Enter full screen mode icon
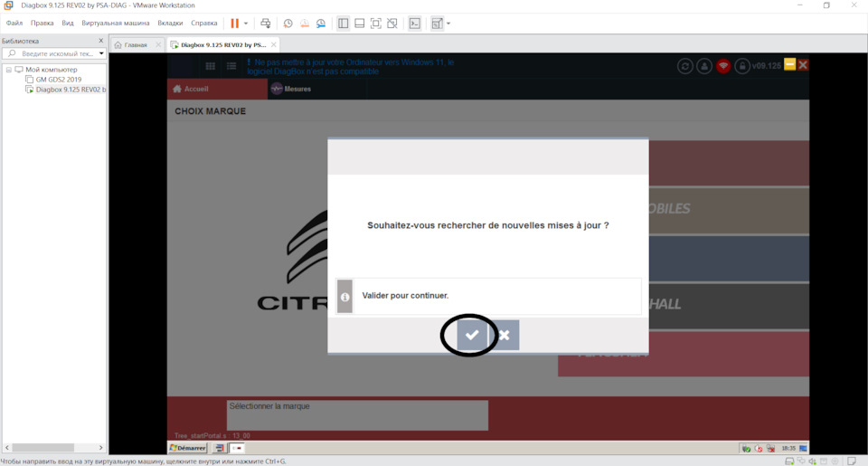The height and width of the screenshot is (466, 868). (x=376, y=24)
